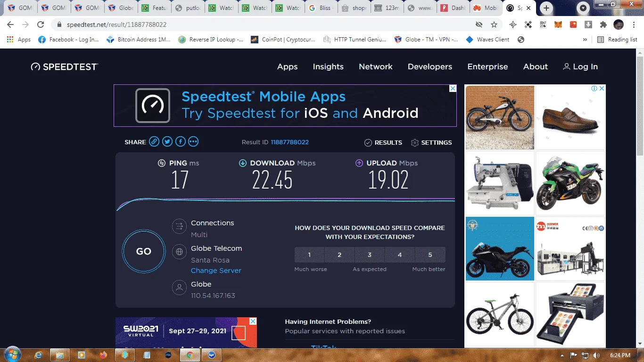Image resolution: width=644 pixels, height=362 pixels.
Task: Click the SW2021 Virtual ad banner
Action: point(186,333)
